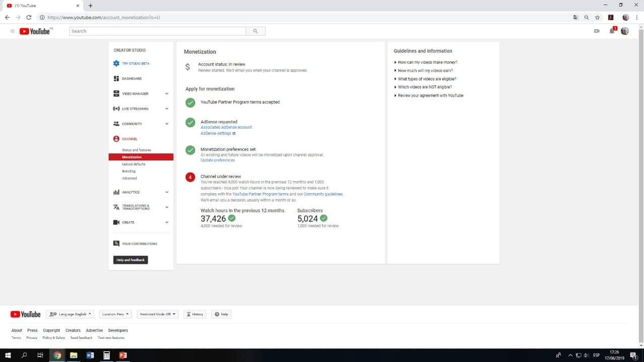Open the Copyright footer link
This screenshot has width=644, height=362.
pyautogui.click(x=52, y=330)
